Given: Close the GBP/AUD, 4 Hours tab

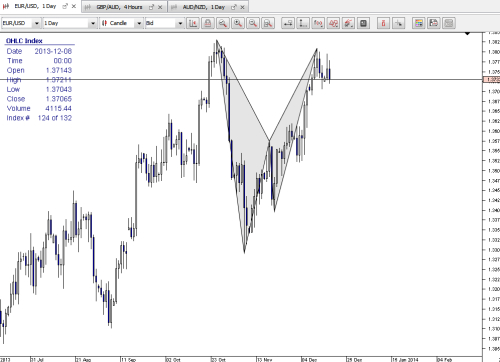Looking at the screenshot, I should (160, 7).
